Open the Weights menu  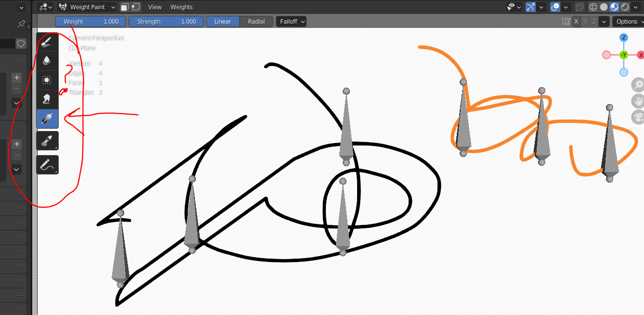point(181,7)
